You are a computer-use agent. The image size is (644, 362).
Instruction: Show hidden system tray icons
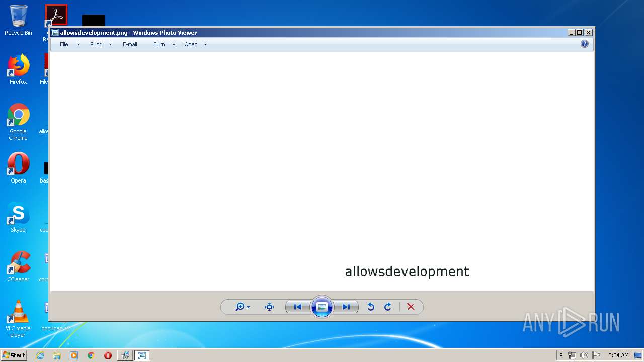(x=561, y=355)
